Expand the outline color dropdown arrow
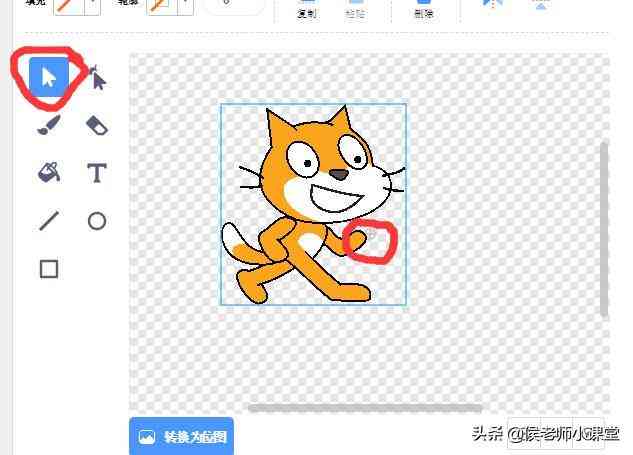The height and width of the screenshot is (455, 633). (186, 6)
